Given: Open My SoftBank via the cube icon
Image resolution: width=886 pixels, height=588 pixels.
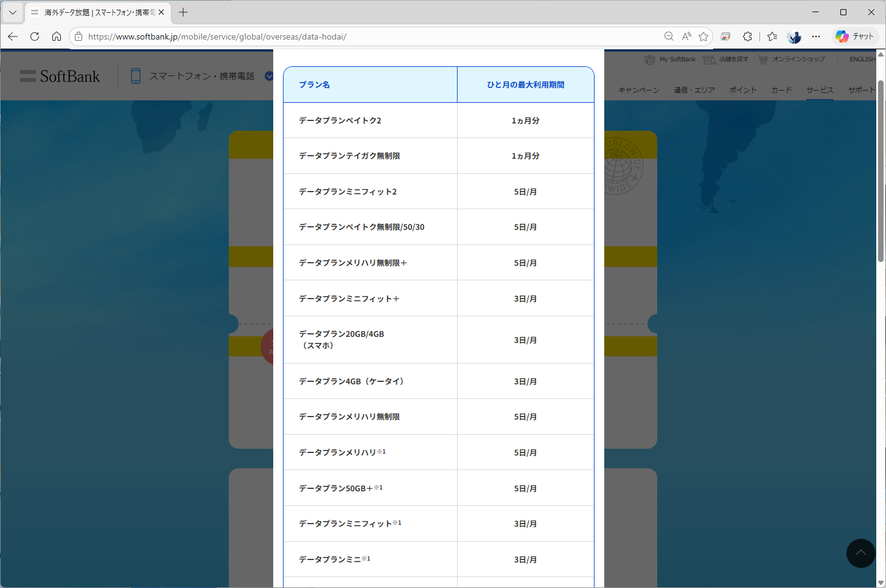Looking at the screenshot, I should (650, 60).
